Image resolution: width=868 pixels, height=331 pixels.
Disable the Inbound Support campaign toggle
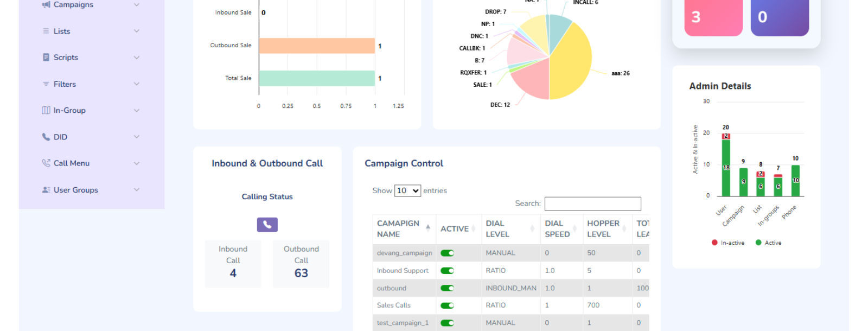click(x=447, y=271)
